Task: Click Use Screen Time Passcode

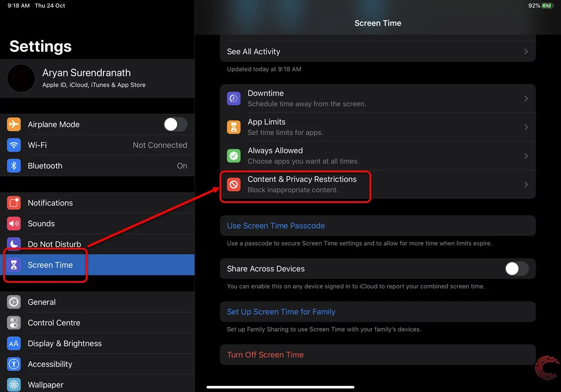Action: [x=276, y=225]
